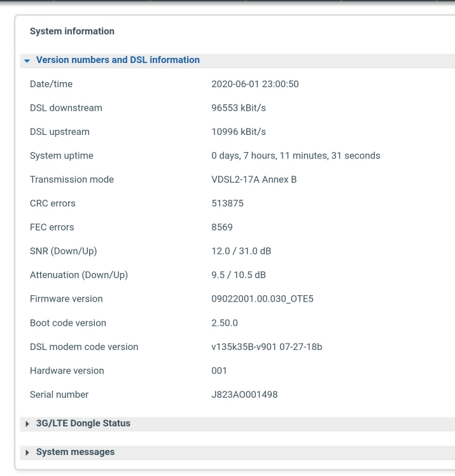Viewport: 455px width, 476px height.
Task: Select the Date/time value 2020-06-01 23:00:50
Action: pos(255,84)
